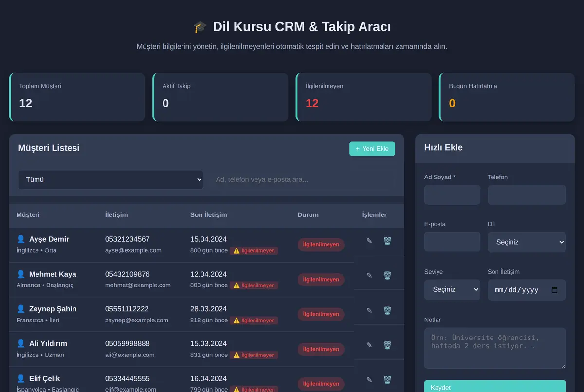Click the Hızlı Ekle panel heading
The height and width of the screenshot is (392, 584).
point(443,148)
